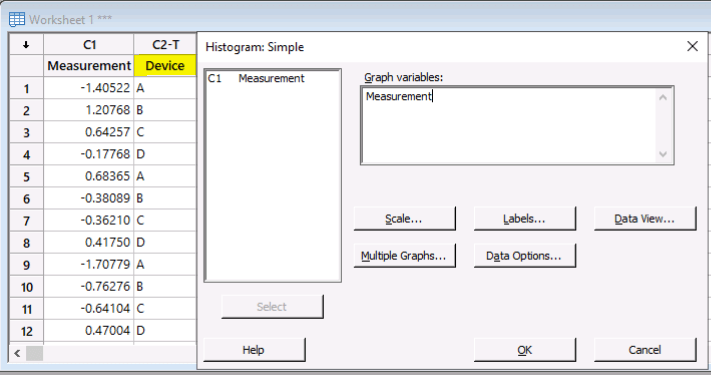
Task: Select row header 6
Action: pyautogui.click(x=26, y=199)
